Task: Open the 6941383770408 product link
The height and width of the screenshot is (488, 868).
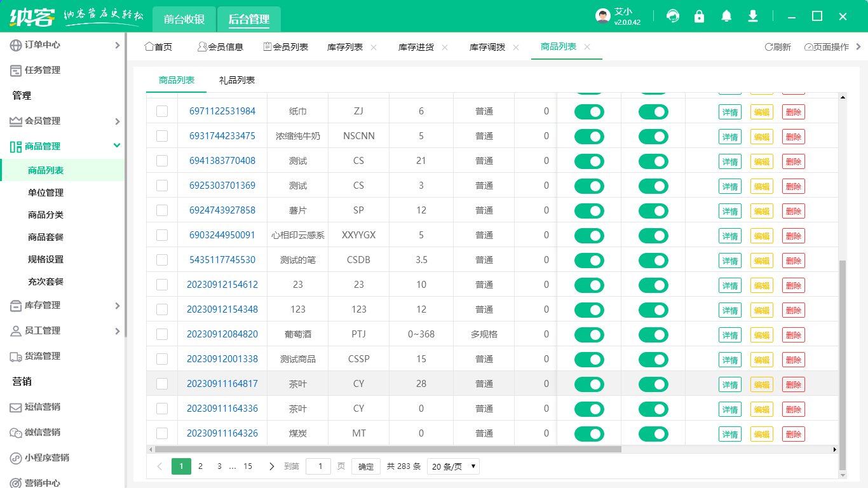Action: click(x=222, y=161)
